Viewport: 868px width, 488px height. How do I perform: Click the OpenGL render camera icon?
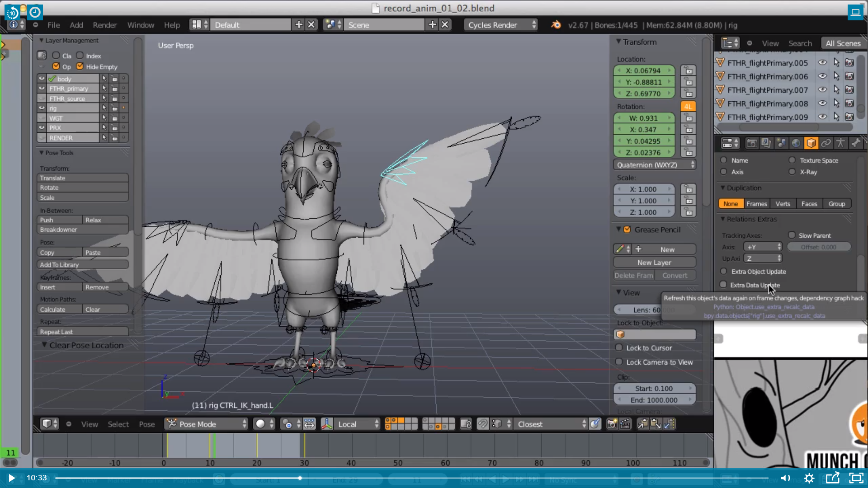click(x=612, y=424)
